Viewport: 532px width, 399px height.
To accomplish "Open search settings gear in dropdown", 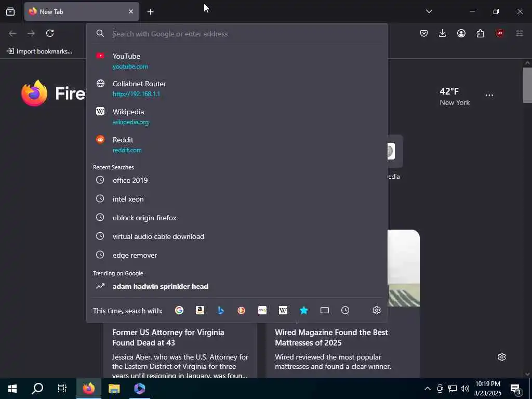I will 377,310.
